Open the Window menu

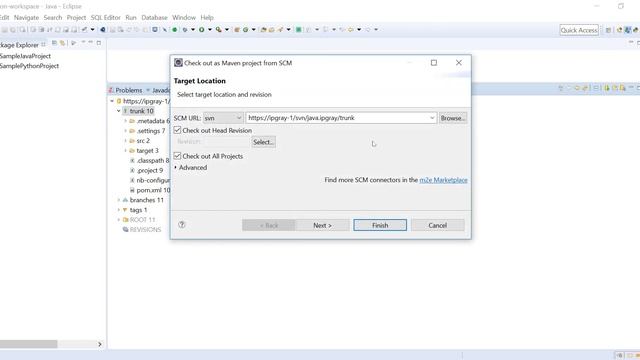[x=184, y=18]
